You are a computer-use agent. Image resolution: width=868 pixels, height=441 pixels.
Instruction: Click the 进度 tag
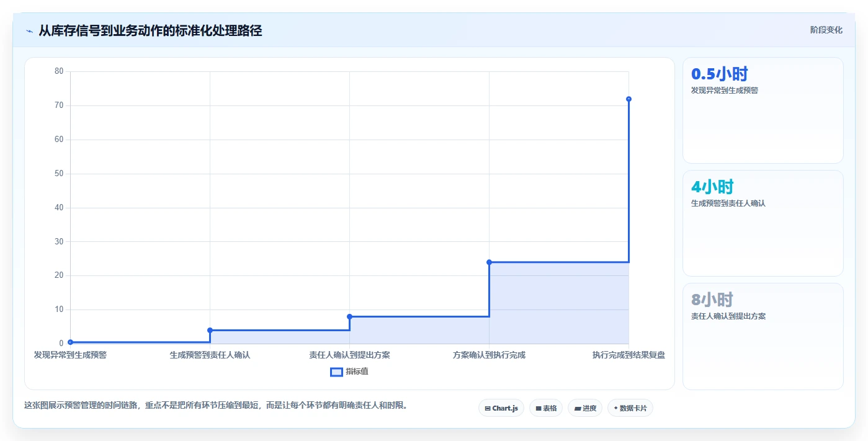585,408
